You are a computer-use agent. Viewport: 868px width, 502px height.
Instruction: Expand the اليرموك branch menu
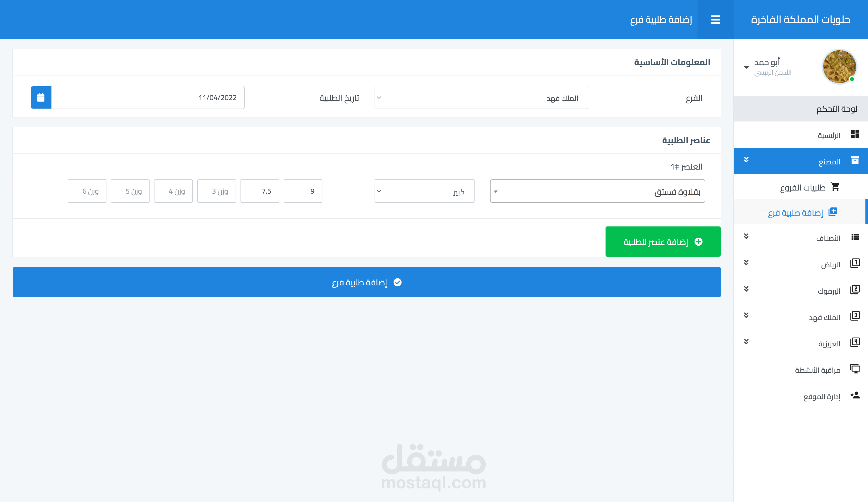point(746,289)
